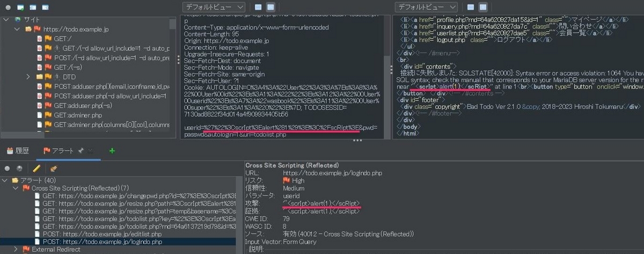
Task: Click the request body userid= line
Action: coord(282,127)
